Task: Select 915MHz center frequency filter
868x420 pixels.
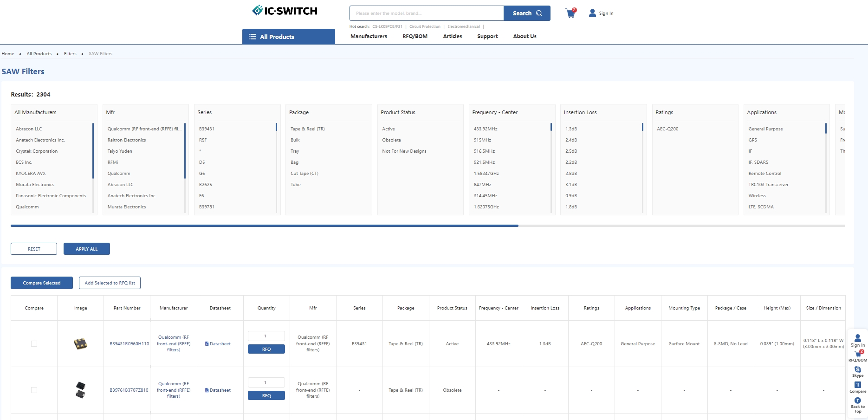Action: [x=483, y=140]
